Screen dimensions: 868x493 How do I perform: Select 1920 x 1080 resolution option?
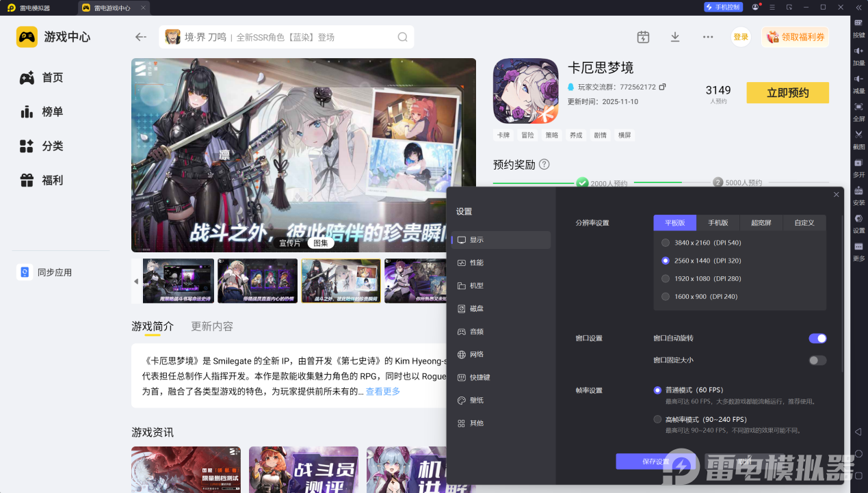(x=666, y=279)
